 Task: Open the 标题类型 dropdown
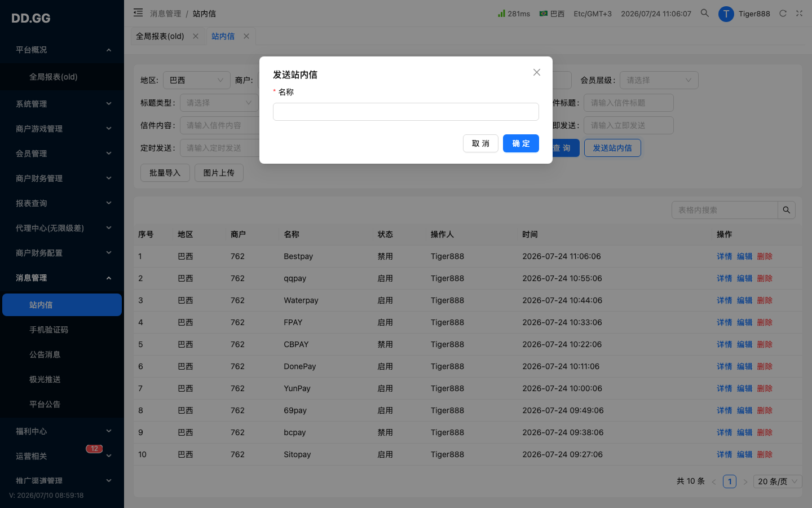pyautogui.click(x=219, y=103)
